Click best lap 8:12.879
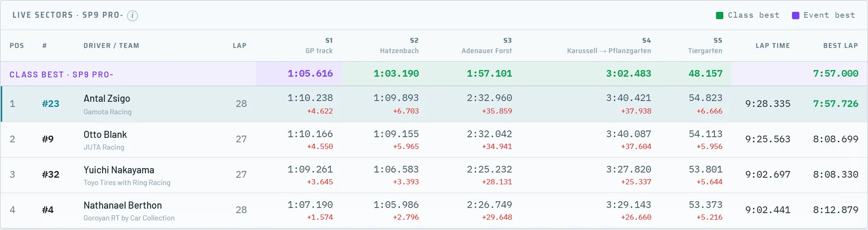This screenshot has height=230, width=868. pos(835,209)
